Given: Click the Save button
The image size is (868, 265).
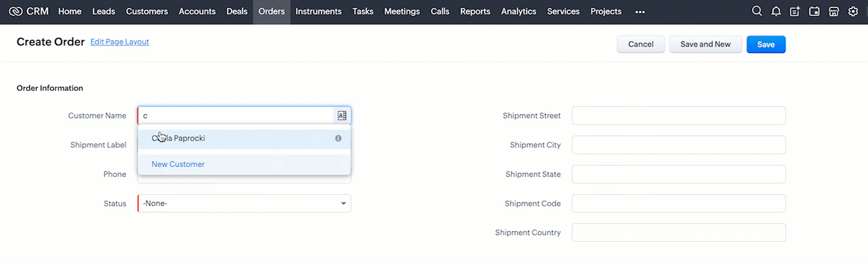Looking at the screenshot, I should pyautogui.click(x=766, y=45).
